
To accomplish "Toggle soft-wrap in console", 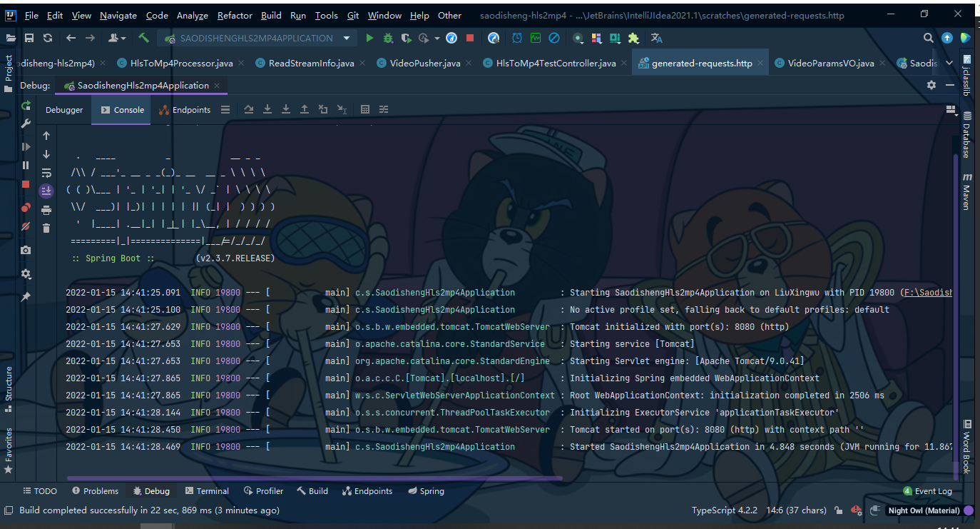I will [x=46, y=173].
